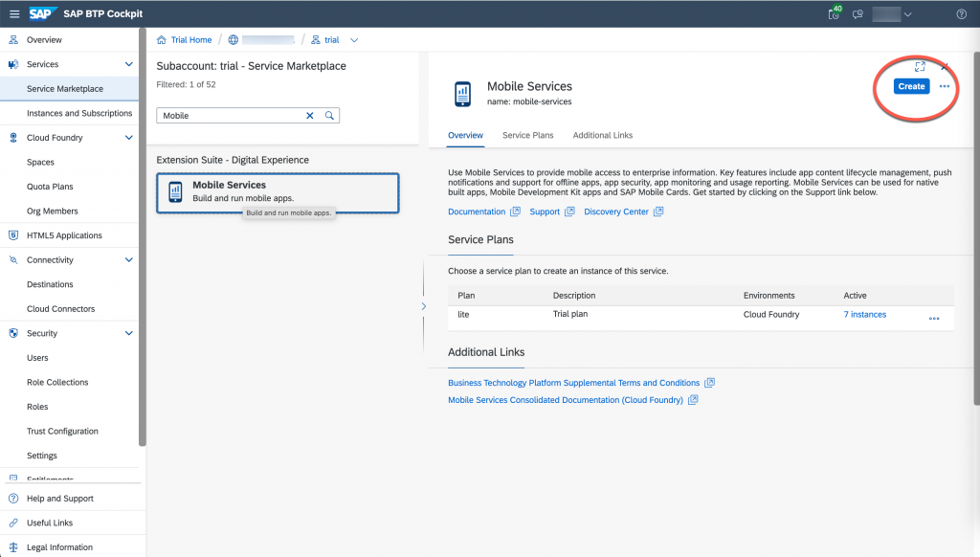Select the Mobile Services tile
This screenshot has width=980, height=557.
[x=278, y=193]
